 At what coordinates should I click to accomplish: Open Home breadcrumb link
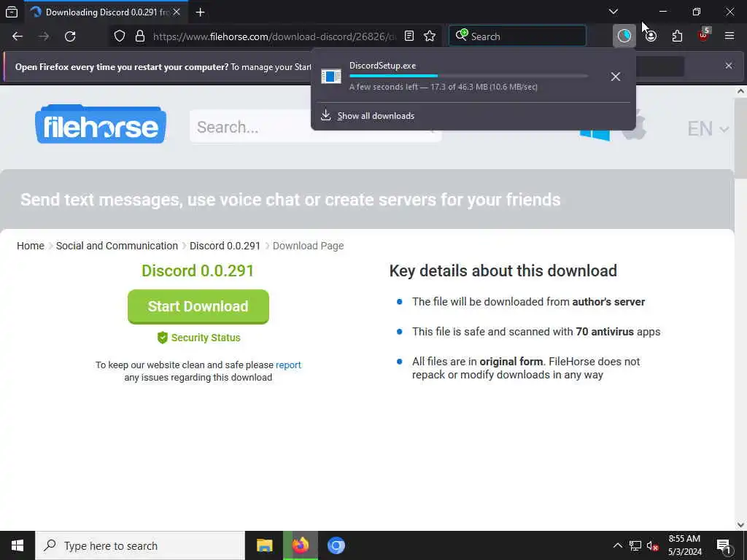tap(31, 246)
